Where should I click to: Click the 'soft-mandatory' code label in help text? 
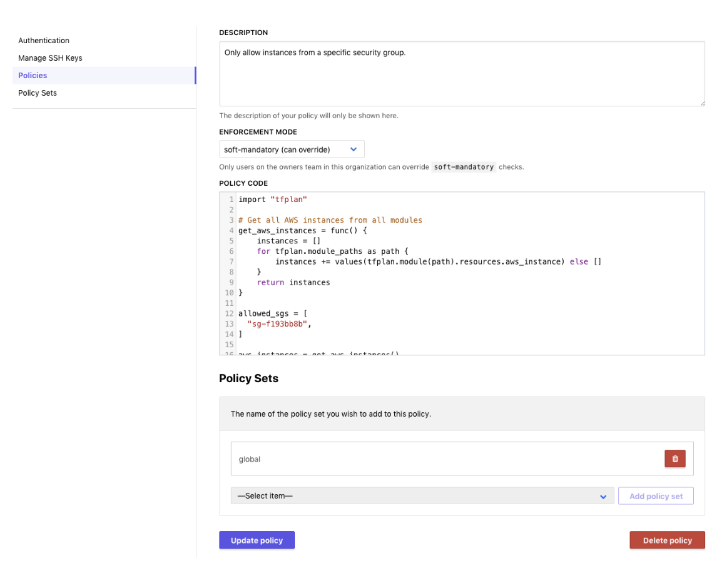click(464, 167)
